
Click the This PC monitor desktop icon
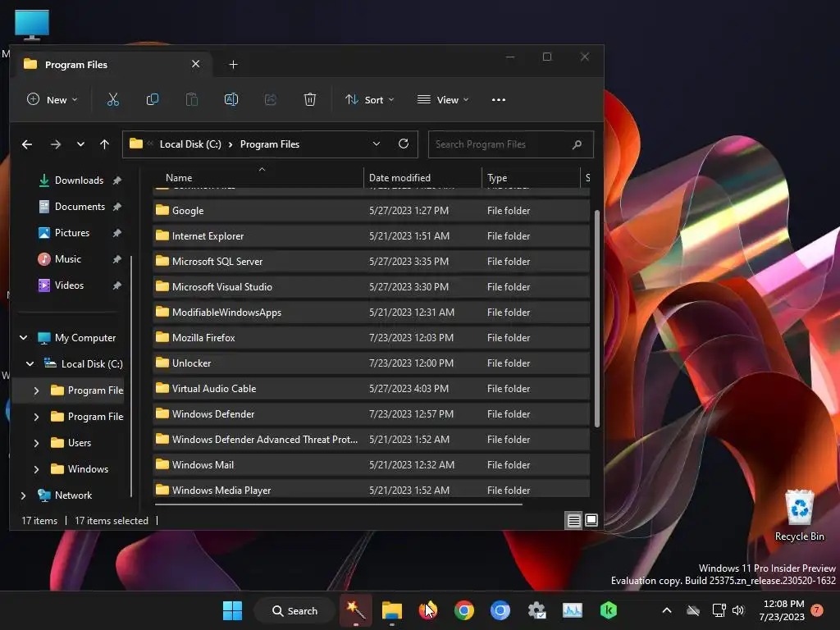pos(32,24)
